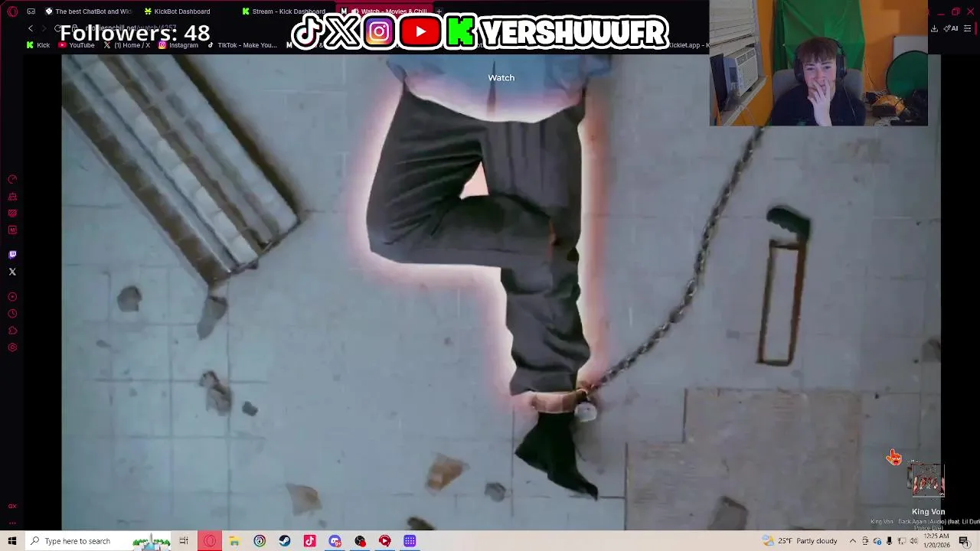Open Task View on taskbar
This screenshot has width=980, height=551.
tap(184, 541)
